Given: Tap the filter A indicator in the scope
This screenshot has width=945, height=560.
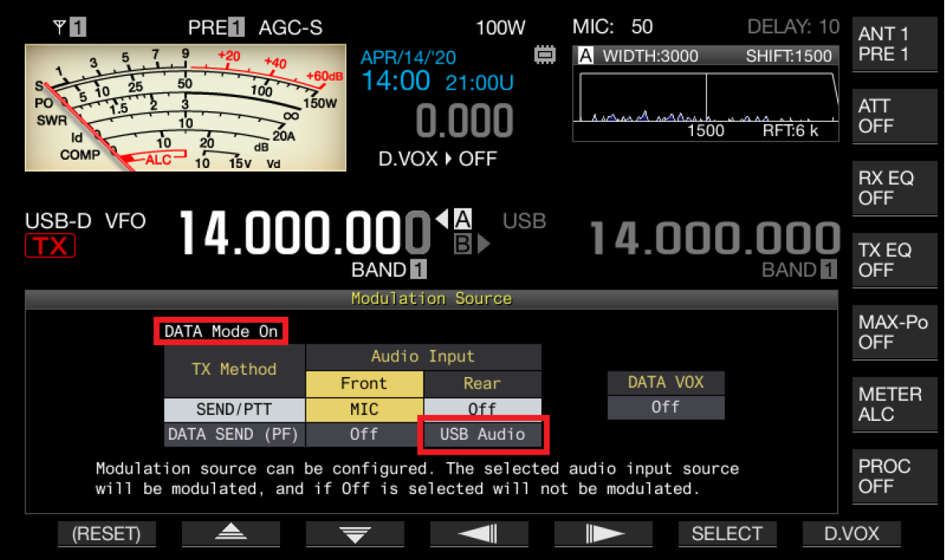Looking at the screenshot, I should (585, 56).
